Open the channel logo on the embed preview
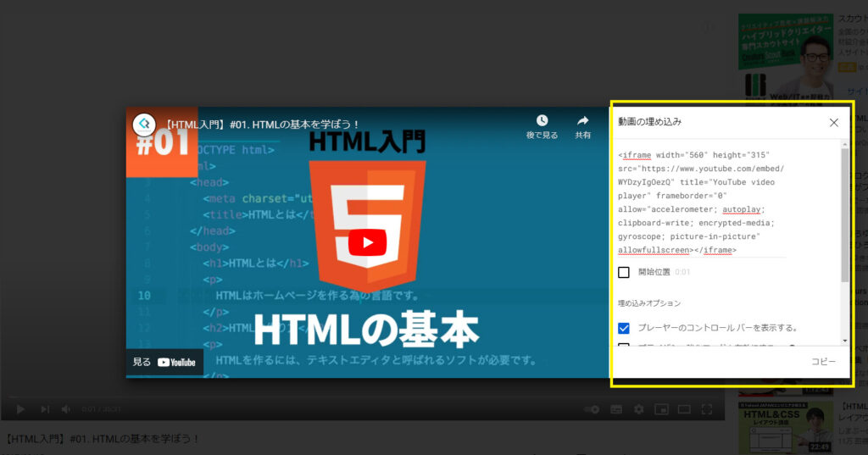The height and width of the screenshot is (455, 868). (x=143, y=125)
